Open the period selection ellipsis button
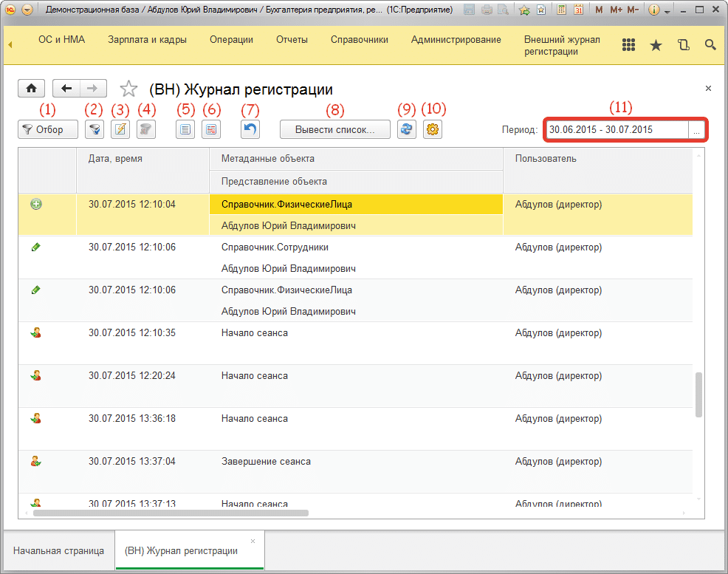 pyautogui.click(x=696, y=130)
